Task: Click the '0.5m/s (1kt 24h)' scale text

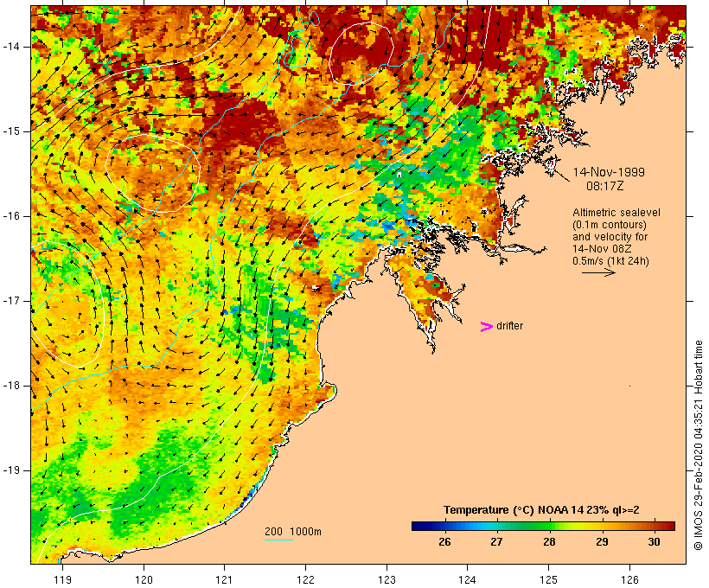Action: 610,261
